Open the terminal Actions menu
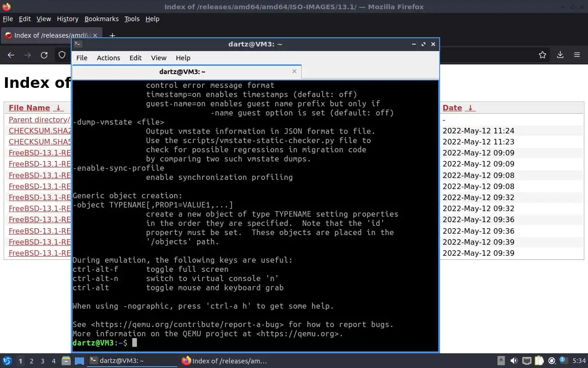The width and height of the screenshot is (588, 368). [x=108, y=58]
